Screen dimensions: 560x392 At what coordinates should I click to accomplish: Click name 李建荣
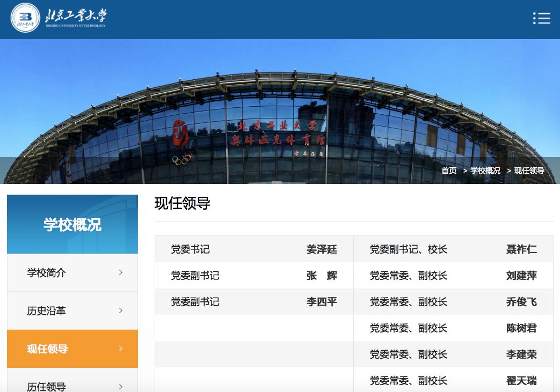click(521, 354)
